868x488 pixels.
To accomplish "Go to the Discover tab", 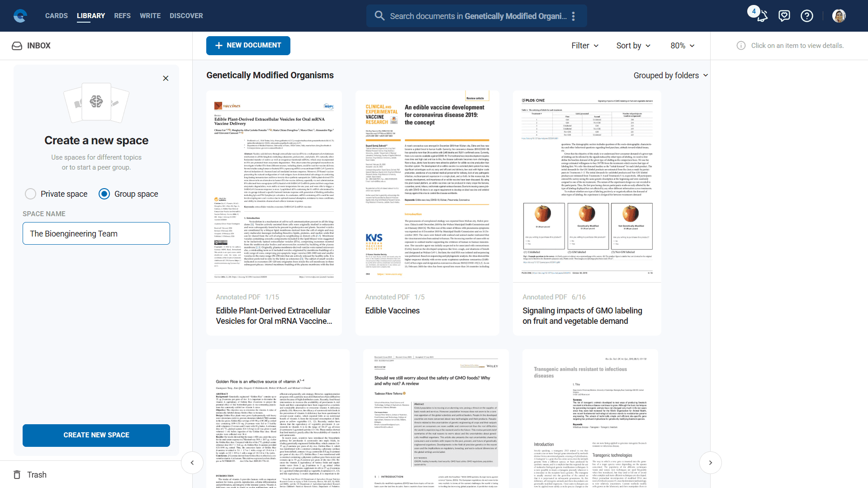I will [x=186, y=16].
